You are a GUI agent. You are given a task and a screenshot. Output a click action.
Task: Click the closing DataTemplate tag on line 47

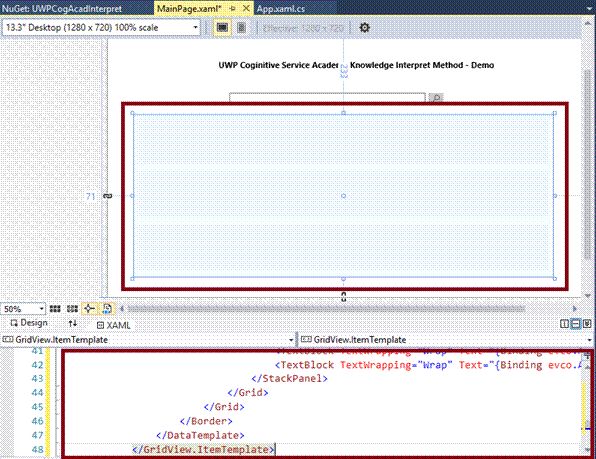pyautogui.click(x=200, y=435)
